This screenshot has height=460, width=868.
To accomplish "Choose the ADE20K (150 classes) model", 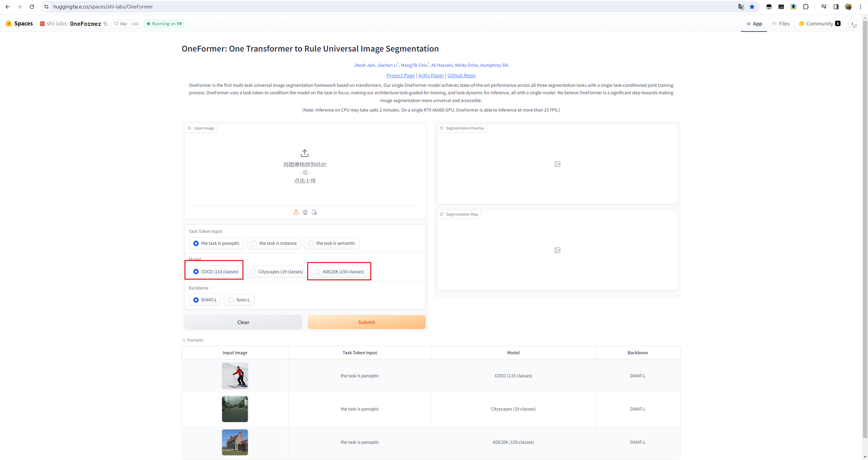I will [339, 272].
